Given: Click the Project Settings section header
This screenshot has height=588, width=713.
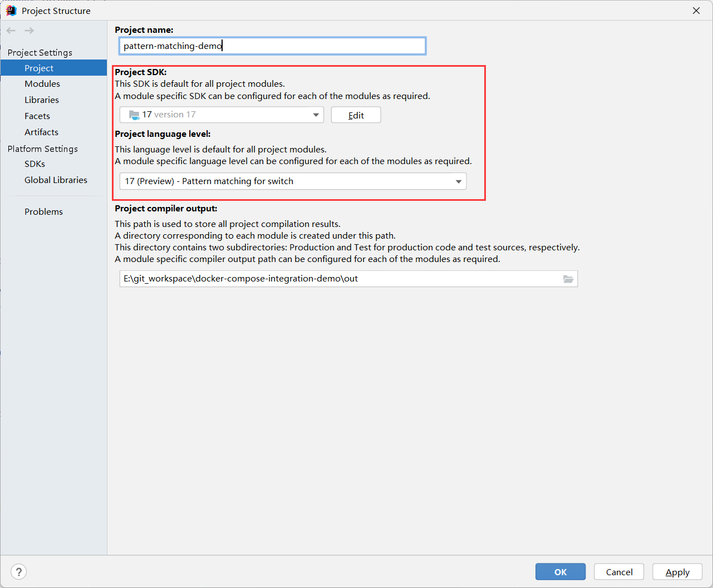Looking at the screenshot, I should [40, 52].
